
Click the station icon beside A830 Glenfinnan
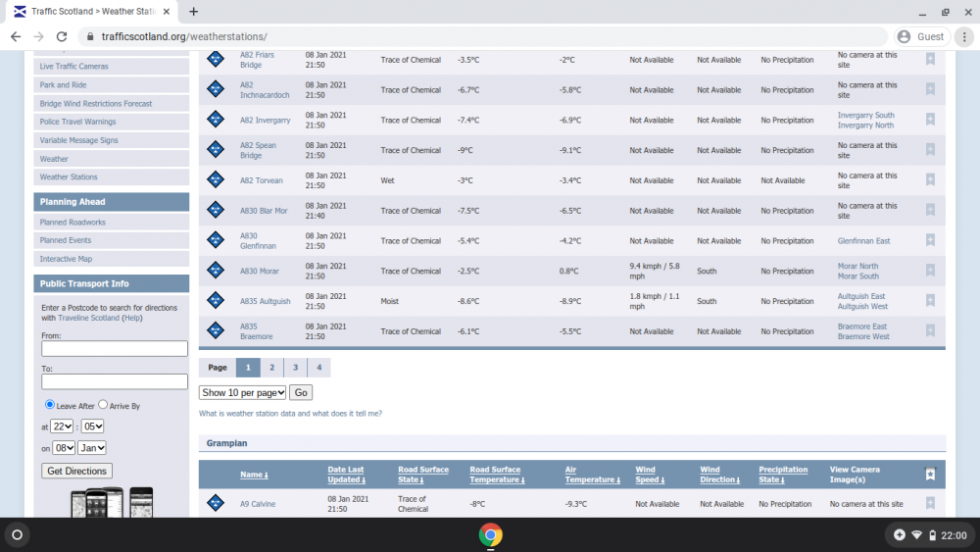coord(215,240)
